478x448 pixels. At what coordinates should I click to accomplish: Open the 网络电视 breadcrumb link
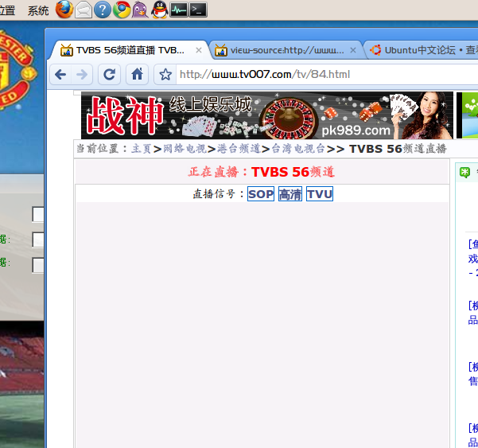tap(185, 149)
